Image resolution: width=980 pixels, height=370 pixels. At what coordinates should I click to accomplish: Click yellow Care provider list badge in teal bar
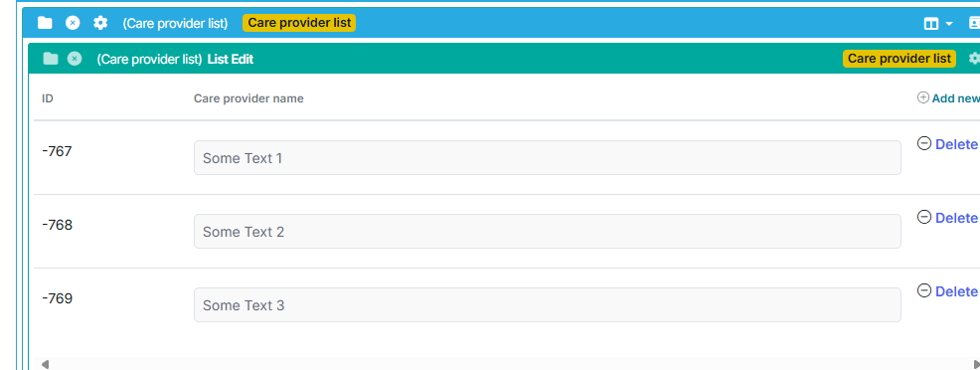[899, 59]
